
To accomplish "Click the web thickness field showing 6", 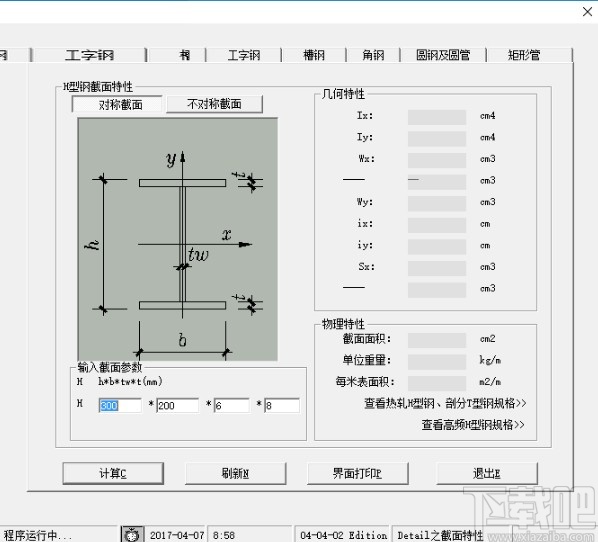I will [x=232, y=405].
